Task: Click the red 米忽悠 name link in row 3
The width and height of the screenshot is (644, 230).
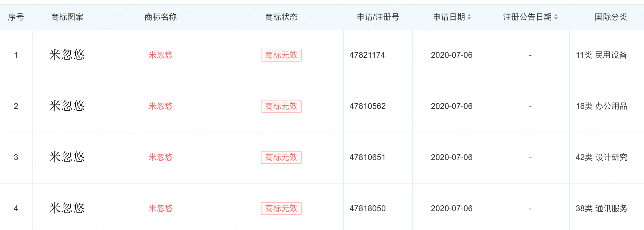Action: click(x=161, y=157)
